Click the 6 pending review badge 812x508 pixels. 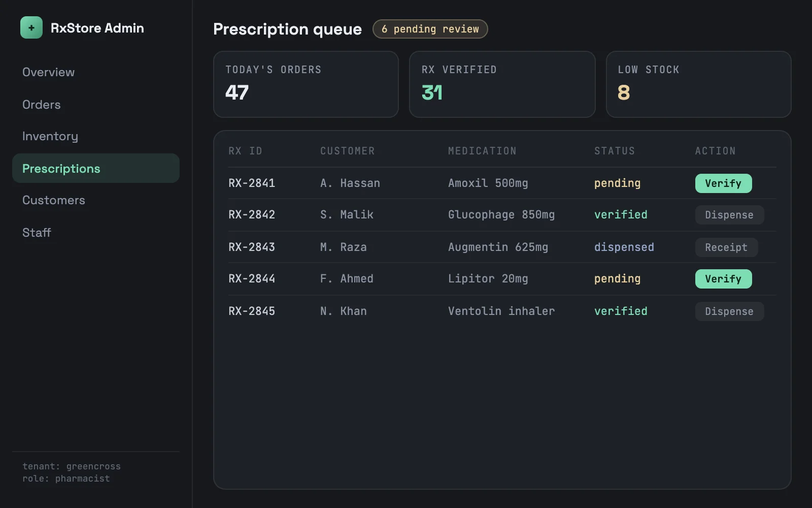pos(430,29)
